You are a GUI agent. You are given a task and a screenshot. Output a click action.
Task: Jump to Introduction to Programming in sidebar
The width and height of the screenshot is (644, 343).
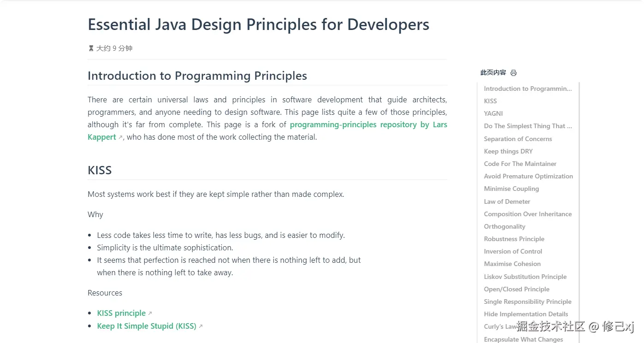tap(527, 89)
